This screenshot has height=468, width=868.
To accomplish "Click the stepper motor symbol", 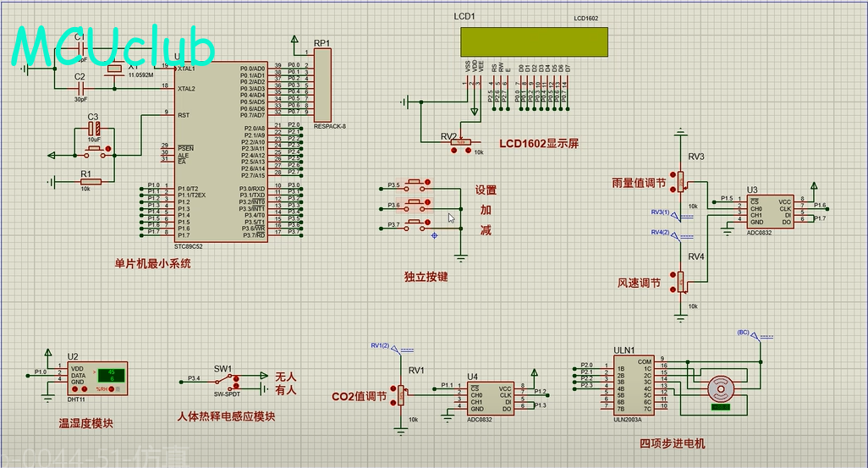I will (722, 388).
